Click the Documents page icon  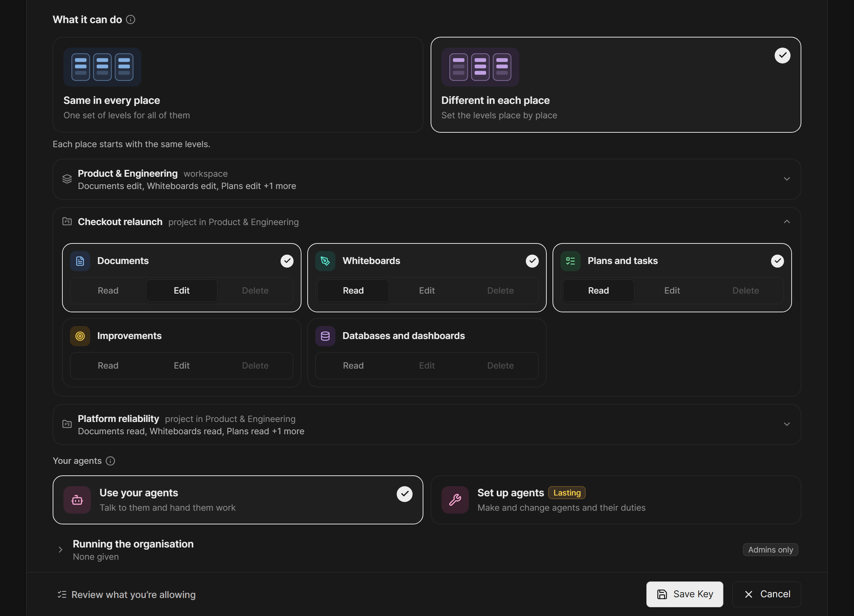tap(80, 261)
